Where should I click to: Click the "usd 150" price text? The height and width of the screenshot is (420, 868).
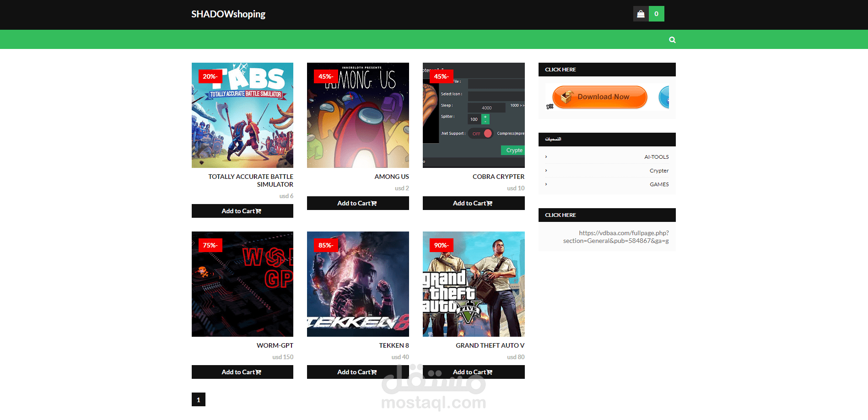(283, 357)
